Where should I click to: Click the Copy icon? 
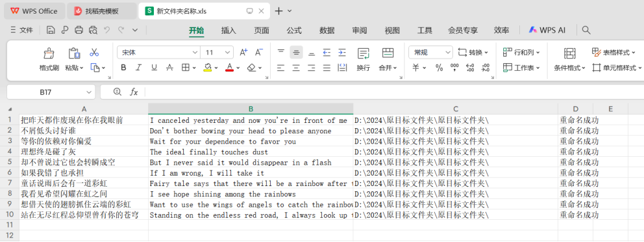tap(95, 68)
